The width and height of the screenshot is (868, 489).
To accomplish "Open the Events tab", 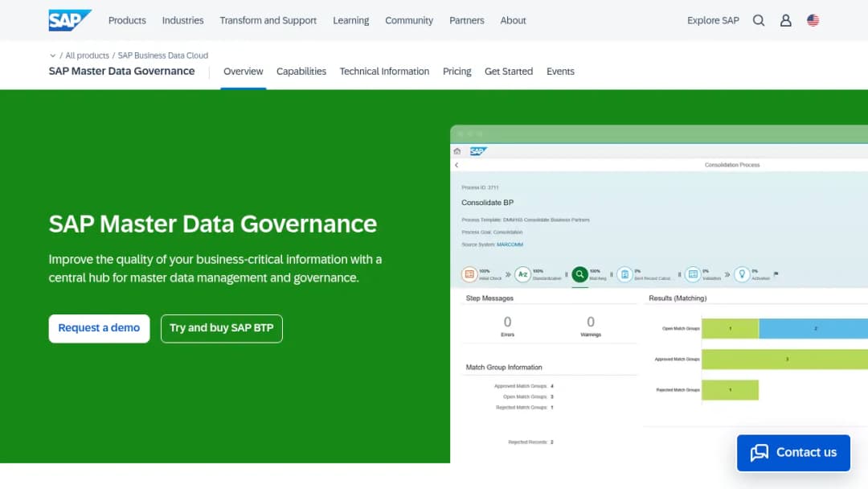I will (x=560, y=72).
